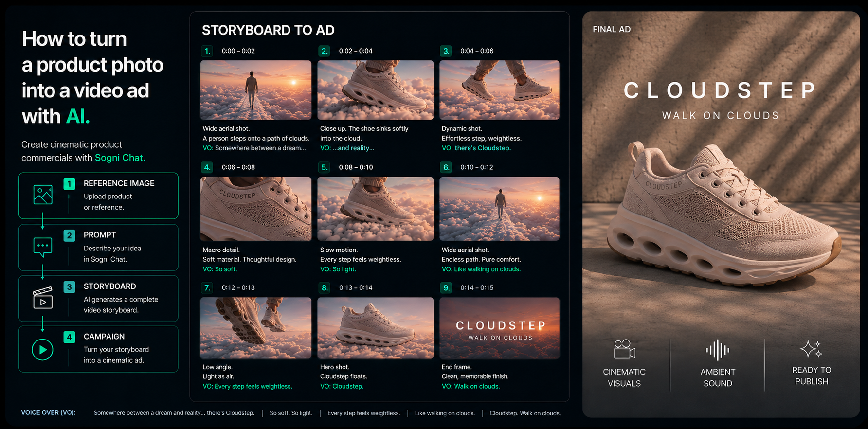Image resolution: width=868 pixels, height=429 pixels.
Task: Click the timestamp '0:08 – 0:10'
Action: tap(356, 167)
